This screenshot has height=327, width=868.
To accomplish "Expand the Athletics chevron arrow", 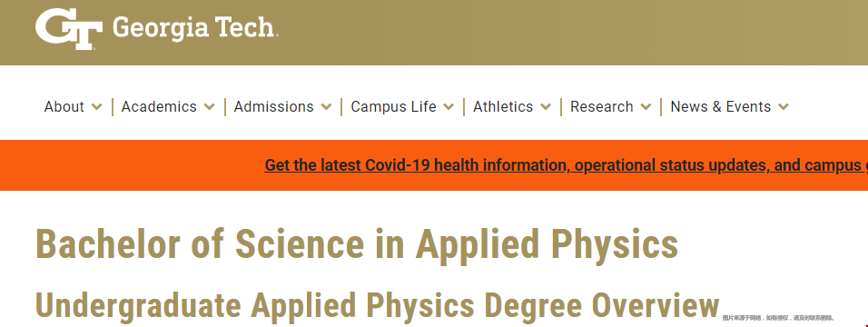I will [546, 107].
